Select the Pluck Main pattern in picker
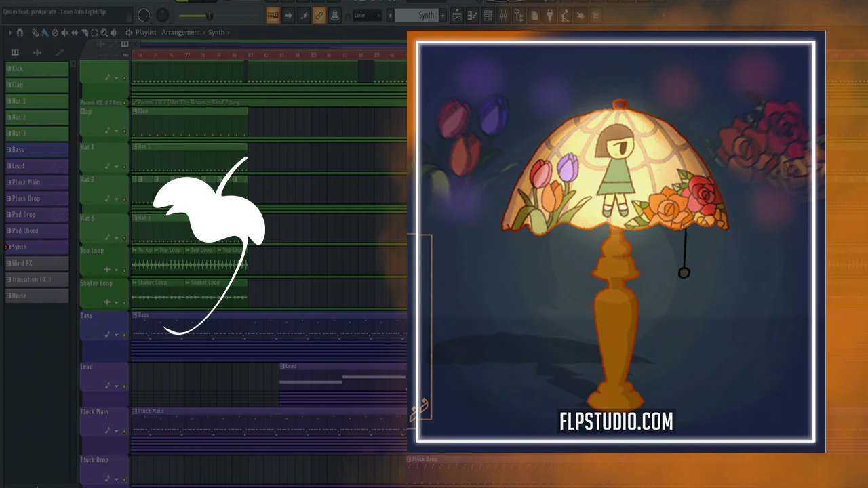This screenshot has height=488, width=868. pyautogui.click(x=37, y=182)
